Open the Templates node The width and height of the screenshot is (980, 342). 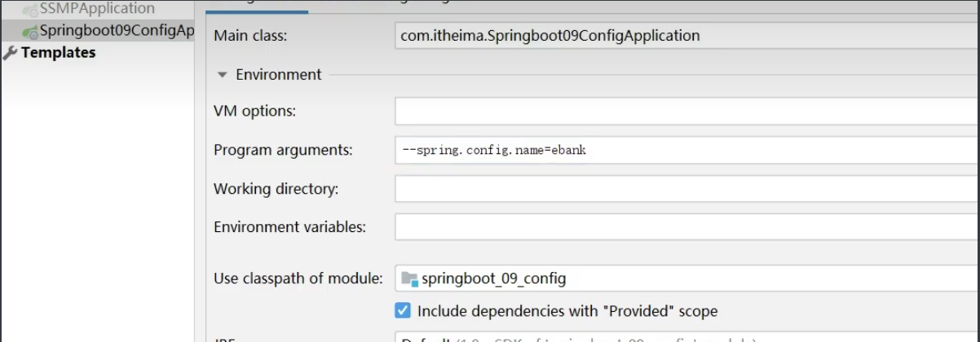coord(58,53)
